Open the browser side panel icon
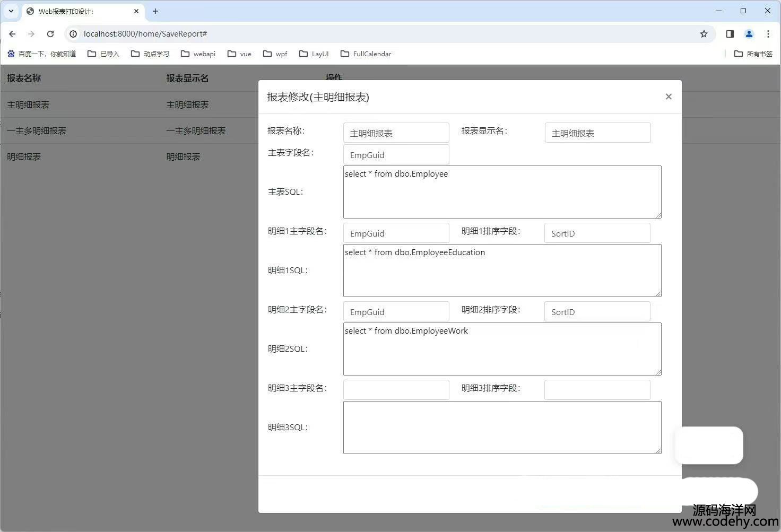The width and height of the screenshot is (781, 532). point(730,34)
